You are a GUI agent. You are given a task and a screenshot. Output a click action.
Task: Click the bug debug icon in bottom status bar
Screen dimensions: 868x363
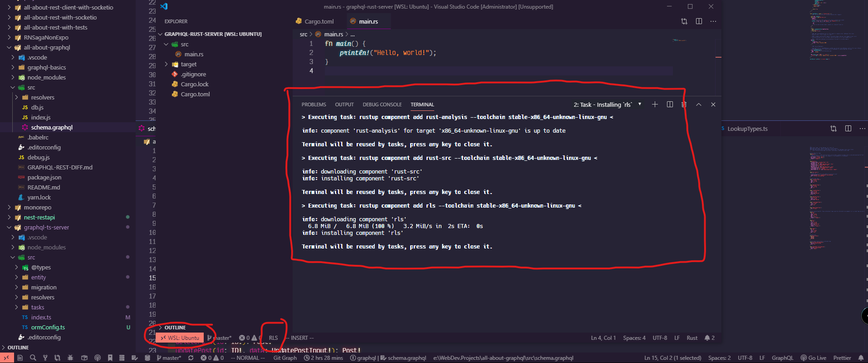(x=70, y=358)
